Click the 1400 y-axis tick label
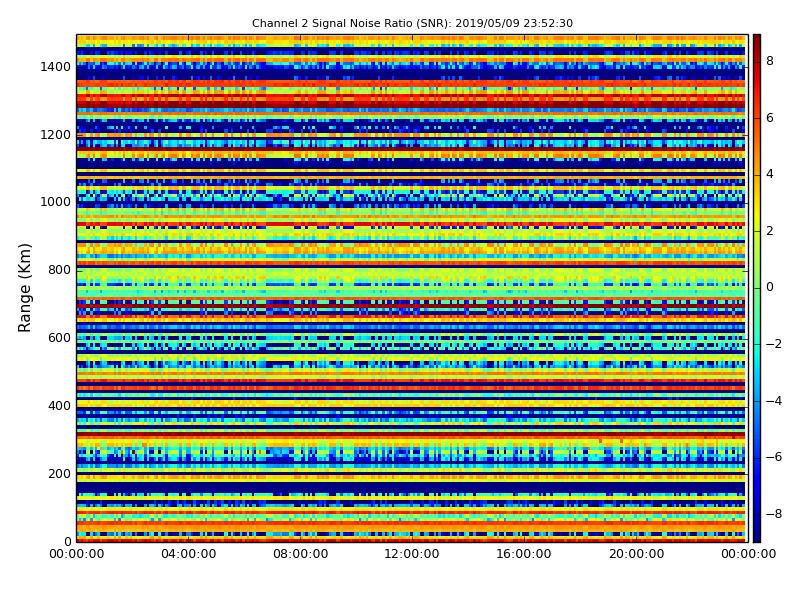The image size is (800, 600). tap(55, 67)
